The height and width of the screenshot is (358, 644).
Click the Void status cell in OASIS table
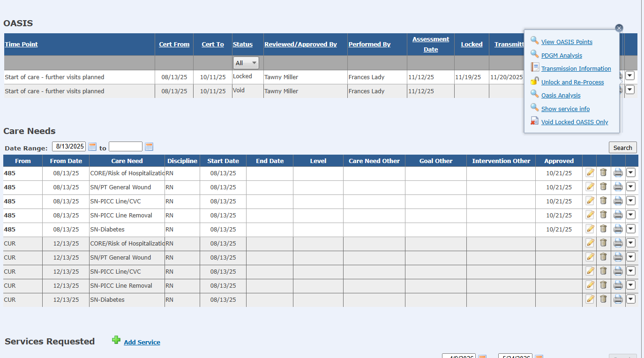click(x=248, y=91)
